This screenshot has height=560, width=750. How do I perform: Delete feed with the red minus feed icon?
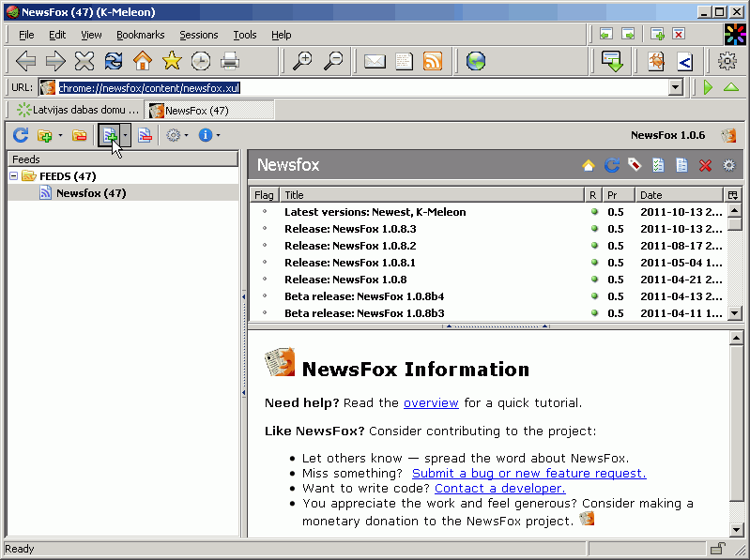click(145, 136)
